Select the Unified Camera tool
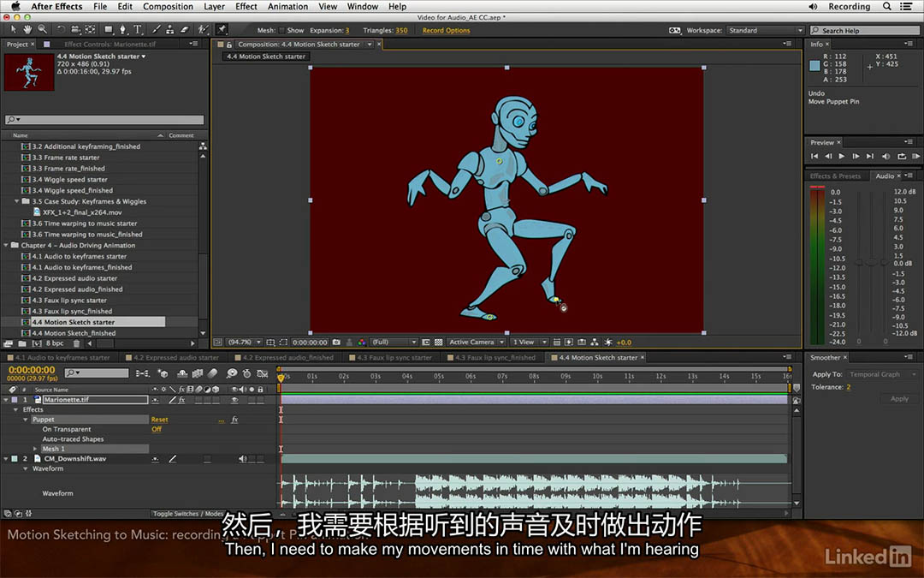The width and height of the screenshot is (924, 578). [x=75, y=29]
